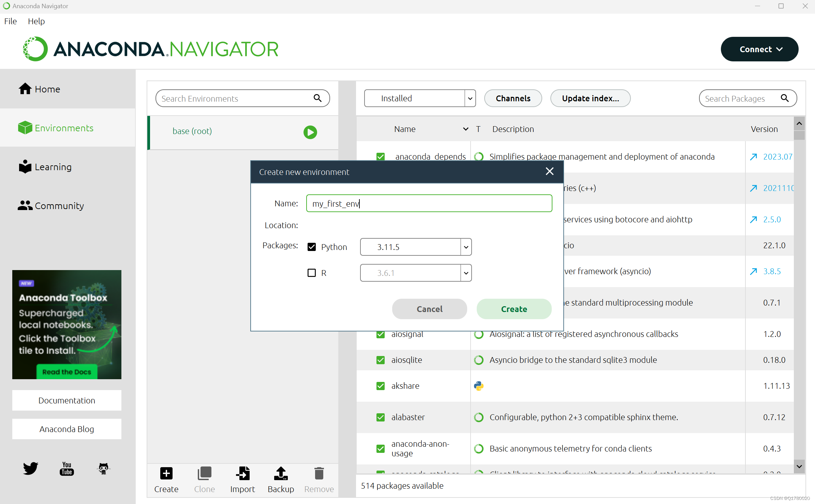815x504 pixels.
Task: Open the Twitter bird icon link
Action: pyautogui.click(x=31, y=468)
